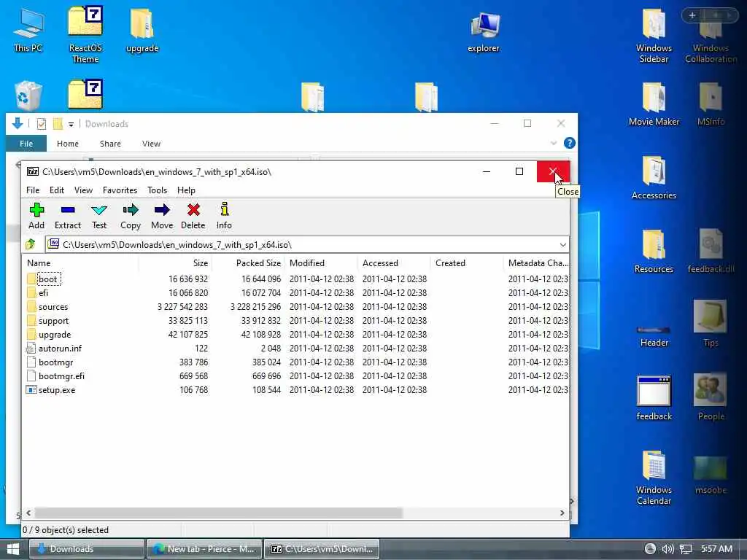Sort the list by Name column
This screenshot has height=560, width=747.
click(81, 262)
